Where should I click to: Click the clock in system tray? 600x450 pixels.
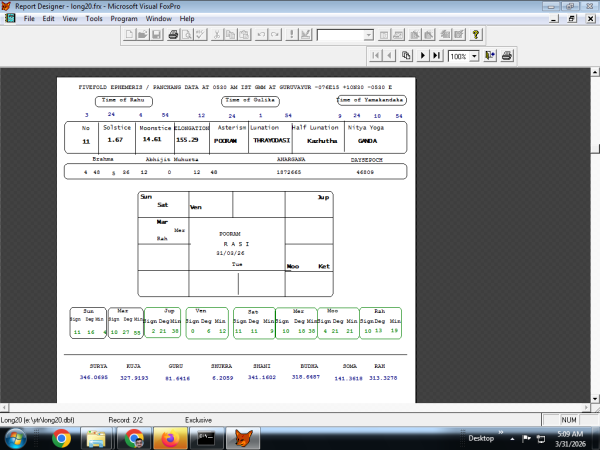point(565,437)
